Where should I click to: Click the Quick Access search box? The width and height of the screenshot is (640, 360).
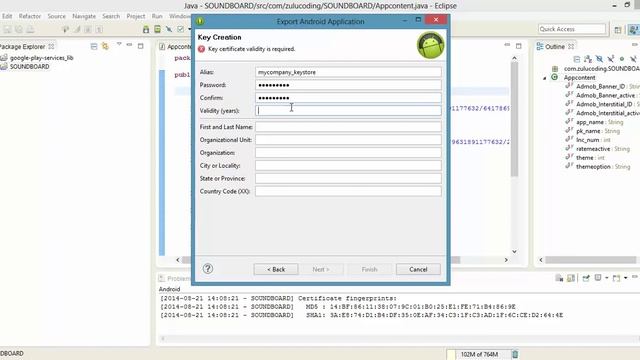(571, 29)
